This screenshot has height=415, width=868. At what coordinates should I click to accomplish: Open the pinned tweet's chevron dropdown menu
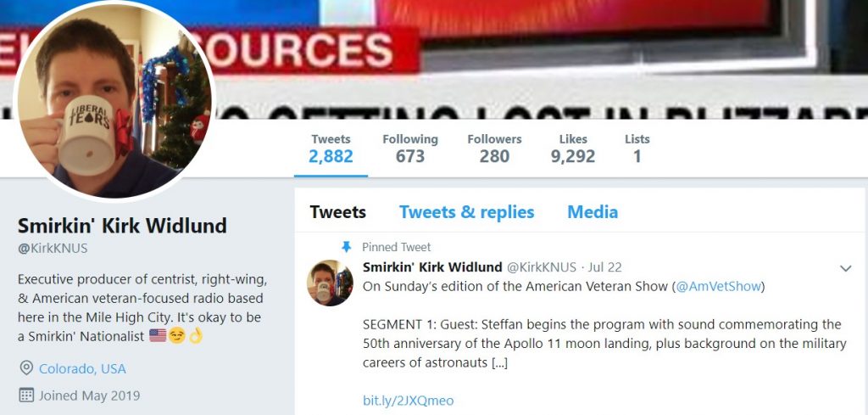pos(845,269)
